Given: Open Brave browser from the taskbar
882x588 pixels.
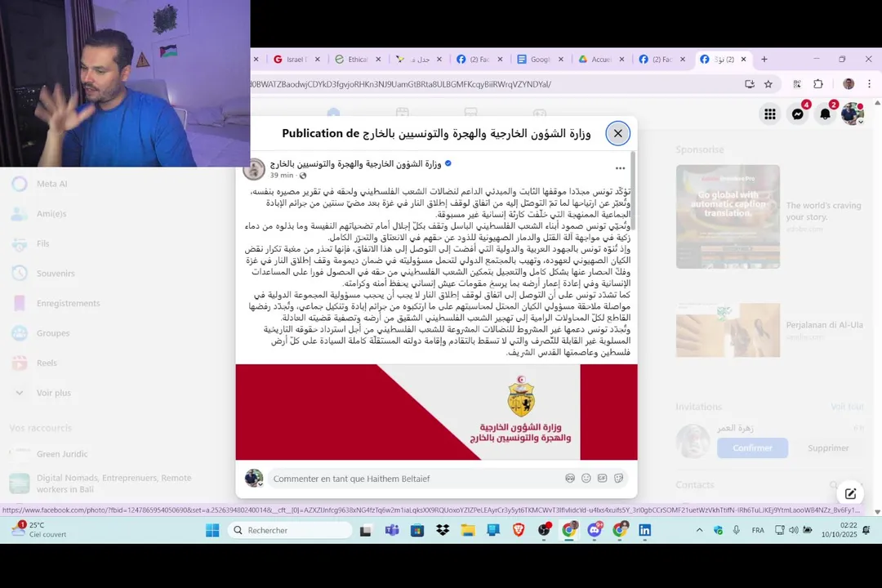Looking at the screenshot, I should click(x=519, y=530).
